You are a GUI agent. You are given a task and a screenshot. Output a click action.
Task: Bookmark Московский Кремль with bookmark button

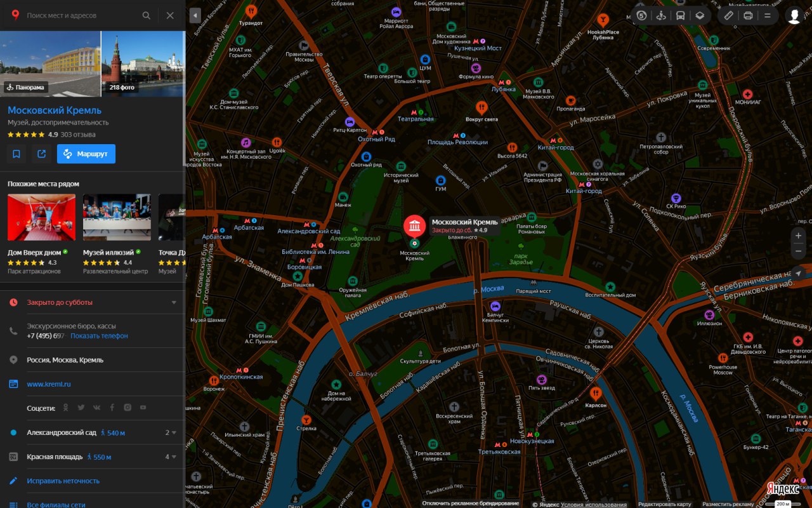16,154
